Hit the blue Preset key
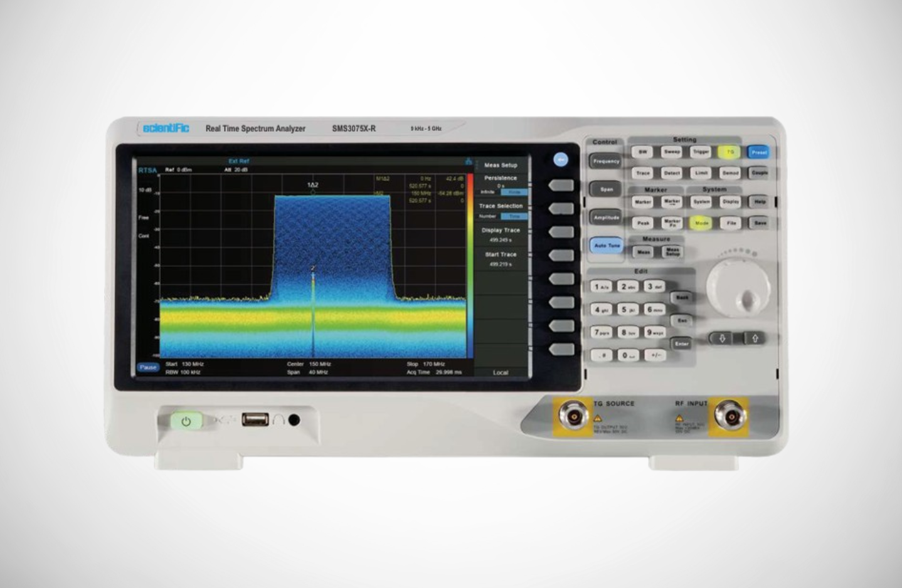The image size is (902, 588). pos(759,152)
